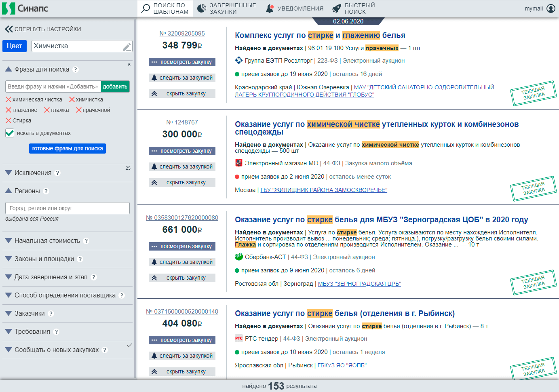Focus the search phrase input field
Viewport: 559px width, 392px height.
tap(53, 86)
